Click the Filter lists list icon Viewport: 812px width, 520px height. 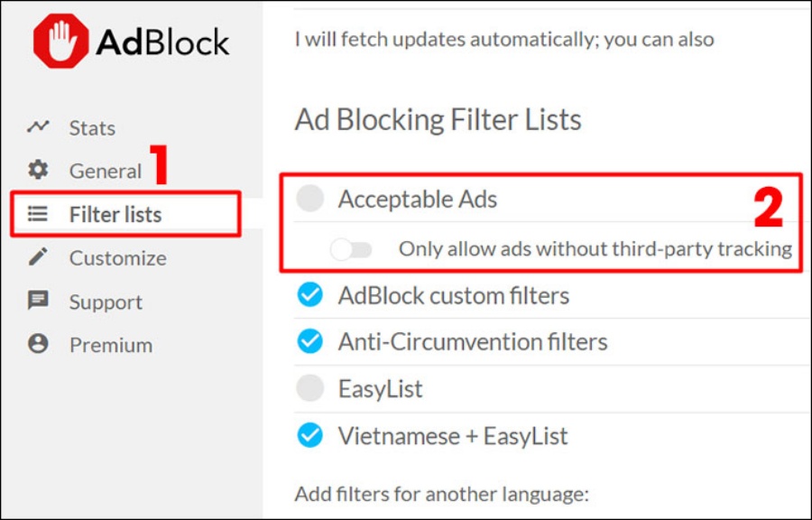[38, 214]
